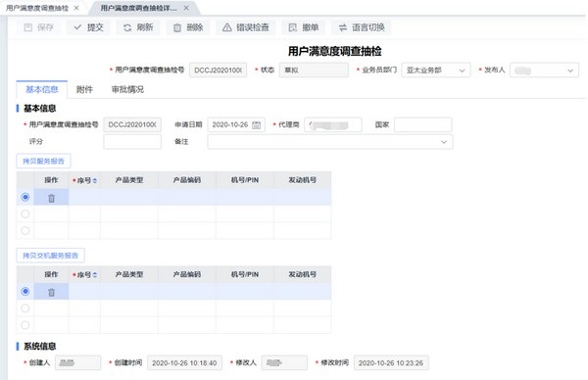The width and height of the screenshot is (588, 380).
Task: Click the 国家 input field
Action: (423, 124)
